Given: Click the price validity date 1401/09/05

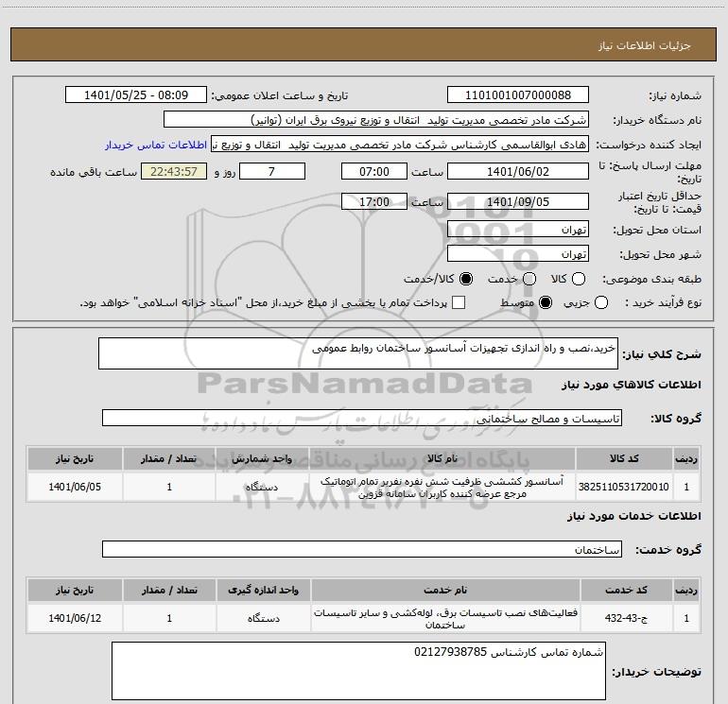Looking at the screenshot, I should click(x=518, y=201).
